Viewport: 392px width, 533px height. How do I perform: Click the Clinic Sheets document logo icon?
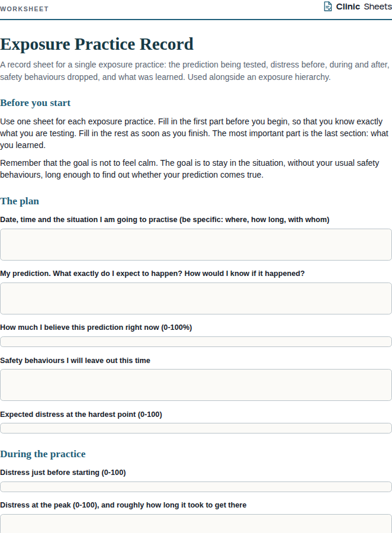327,7
